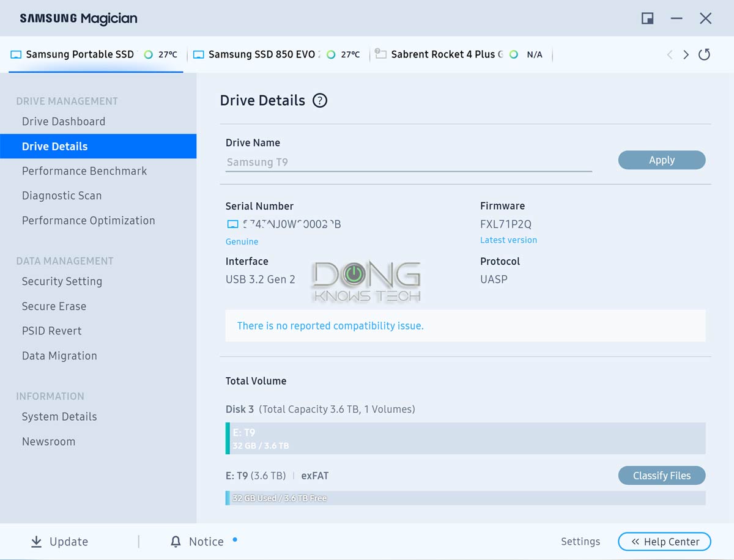Image resolution: width=734 pixels, height=560 pixels.
Task: Click the download icon beside Update
Action: [x=37, y=542]
